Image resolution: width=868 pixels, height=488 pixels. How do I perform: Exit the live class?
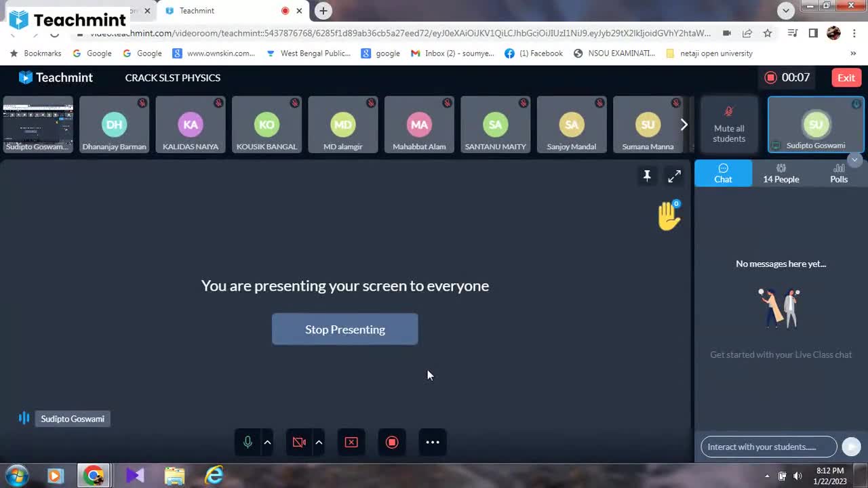coord(846,77)
